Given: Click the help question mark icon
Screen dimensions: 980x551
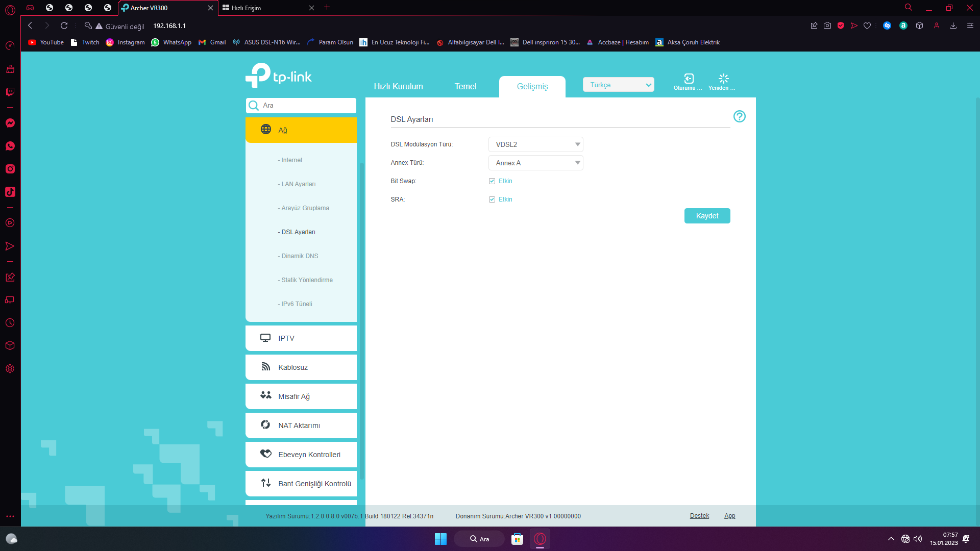Looking at the screenshot, I should [x=739, y=116].
